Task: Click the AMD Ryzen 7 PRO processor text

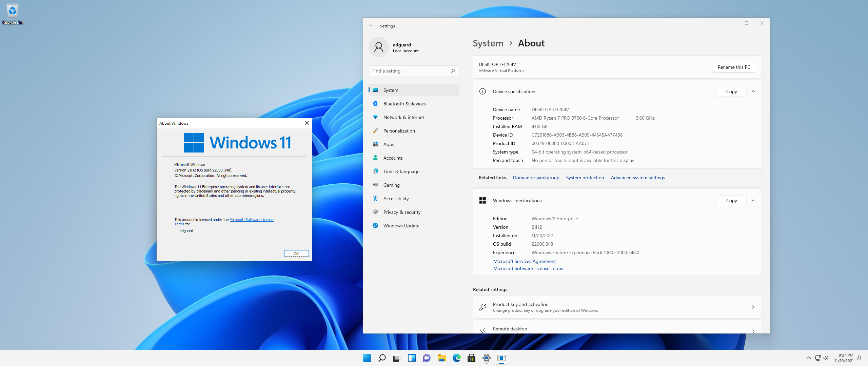Action: [x=575, y=118]
